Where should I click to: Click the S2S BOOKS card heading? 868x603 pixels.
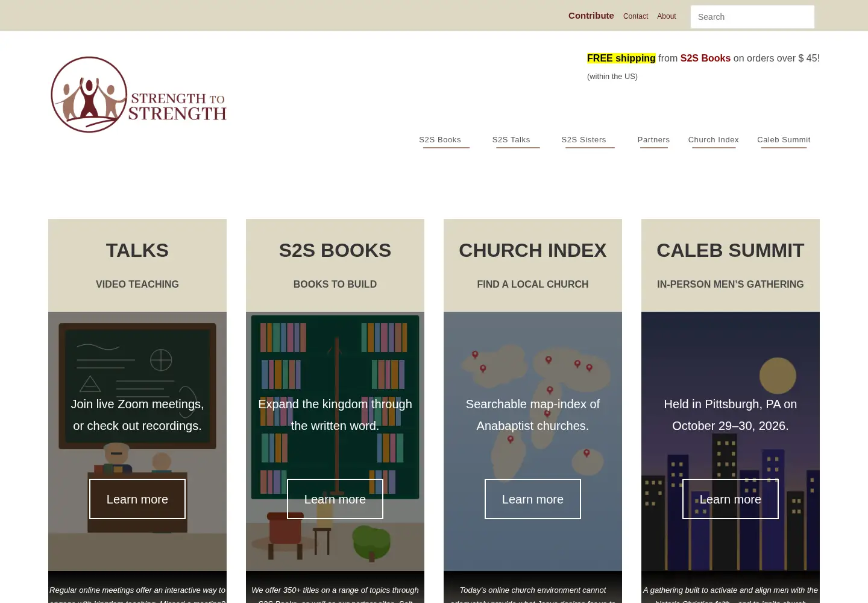pyautogui.click(x=335, y=250)
